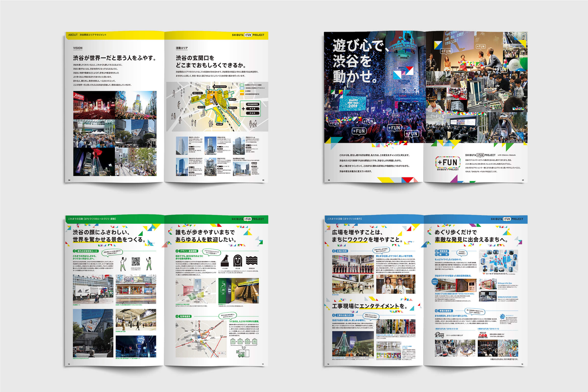This screenshot has height=392, width=588.
Task: Click the 渋谷ストリーム building photo
Action: [239, 146]
